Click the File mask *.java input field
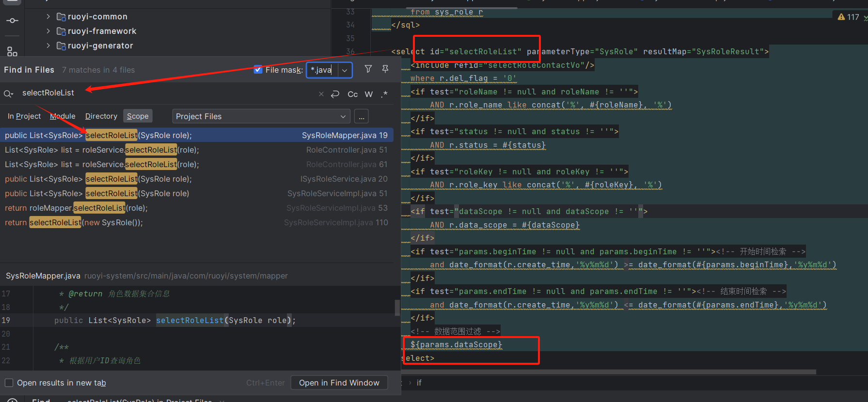The width and height of the screenshot is (868, 402). coord(322,70)
